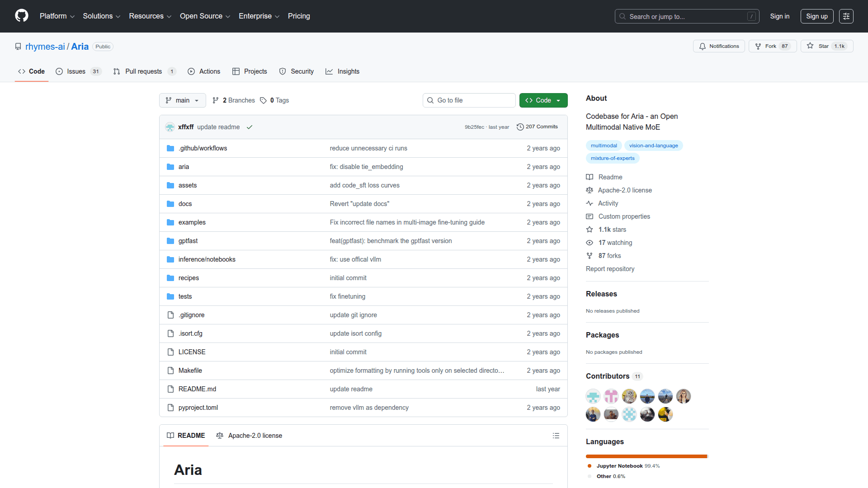This screenshot has height=488, width=868.
Task: Click the commit status checkmark icon
Action: coord(249,127)
